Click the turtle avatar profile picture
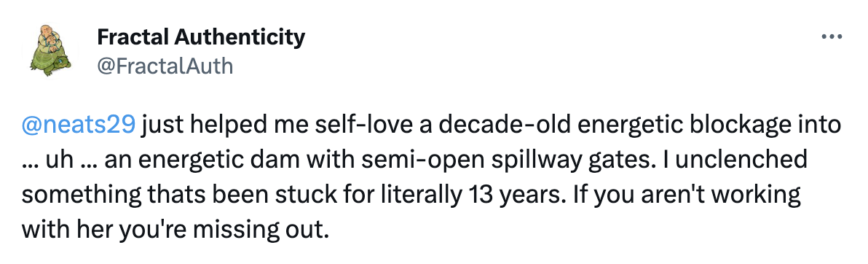868x264 pixels. 50,50
